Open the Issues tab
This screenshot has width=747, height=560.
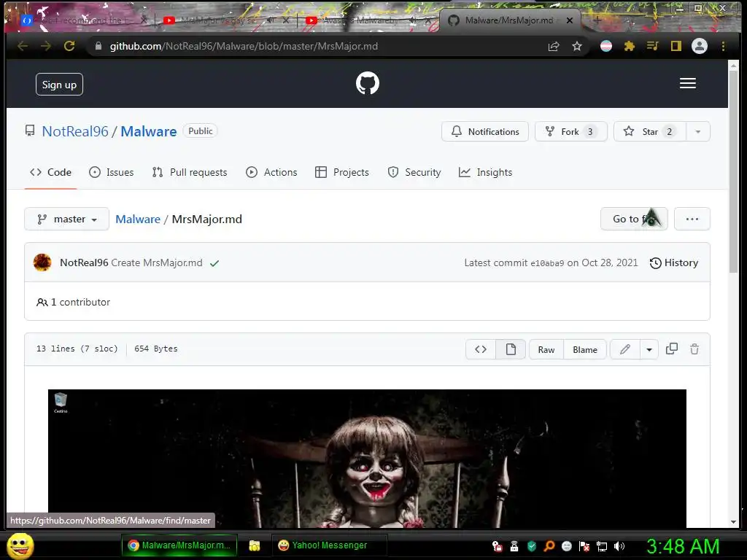(111, 172)
